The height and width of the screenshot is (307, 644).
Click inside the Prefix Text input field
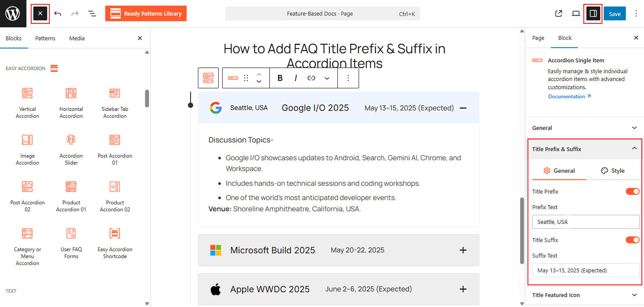pyautogui.click(x=586, y=221)
